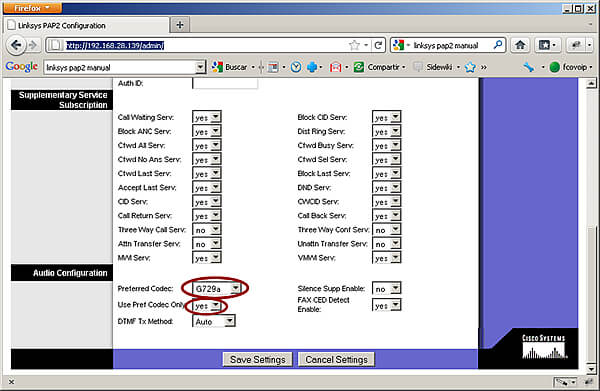Click the browser back arrow button
Screen dimensions: 600x391
pos(16,45)
